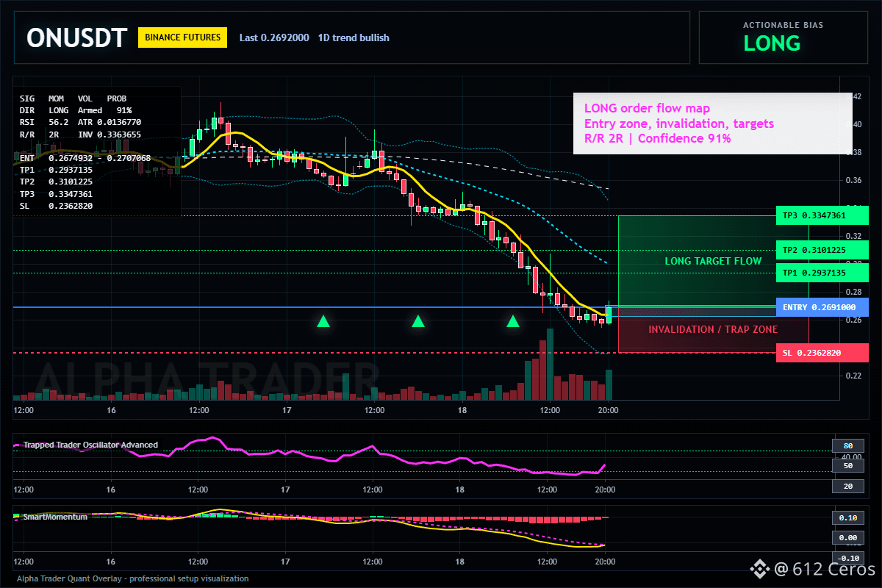Click the oscillator 80 level tag

(x=847, y=445)
